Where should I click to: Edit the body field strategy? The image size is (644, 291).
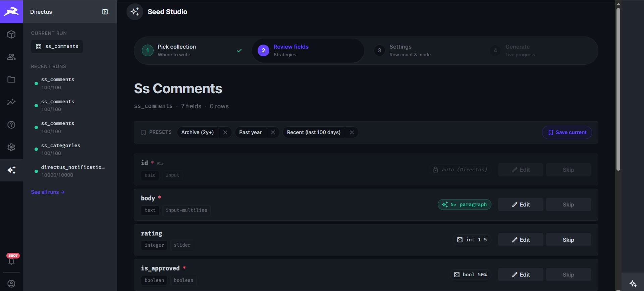(521, 205)
